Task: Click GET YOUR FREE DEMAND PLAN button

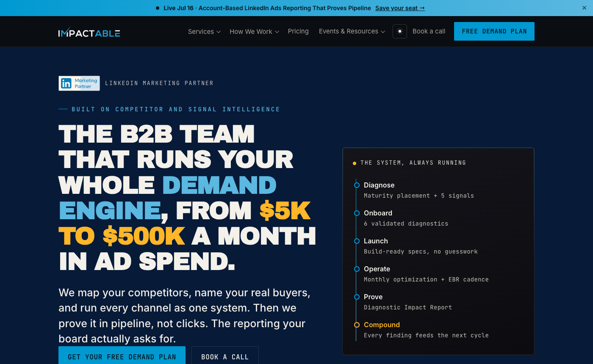Action: coord(122,356)
